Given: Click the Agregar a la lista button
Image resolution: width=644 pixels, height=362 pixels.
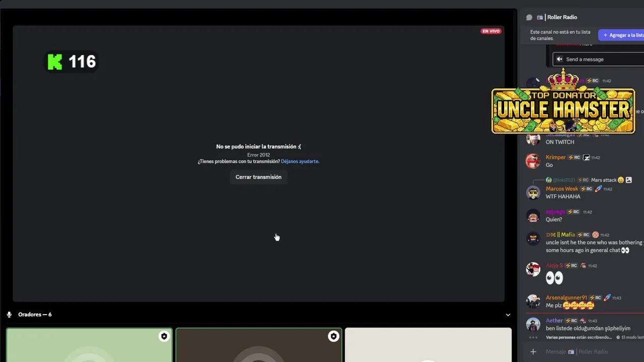Looking at the screenshot, I should coord(621,35).
